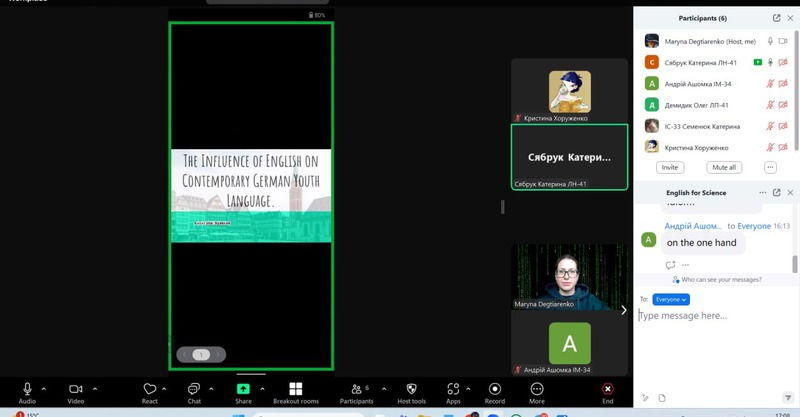Click the slide page indicator pill

201,354
